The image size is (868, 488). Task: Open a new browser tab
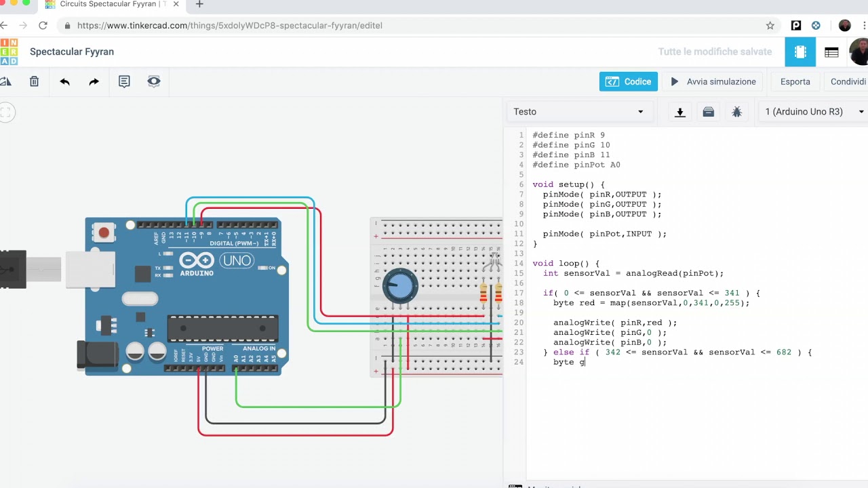click(199, 5)
